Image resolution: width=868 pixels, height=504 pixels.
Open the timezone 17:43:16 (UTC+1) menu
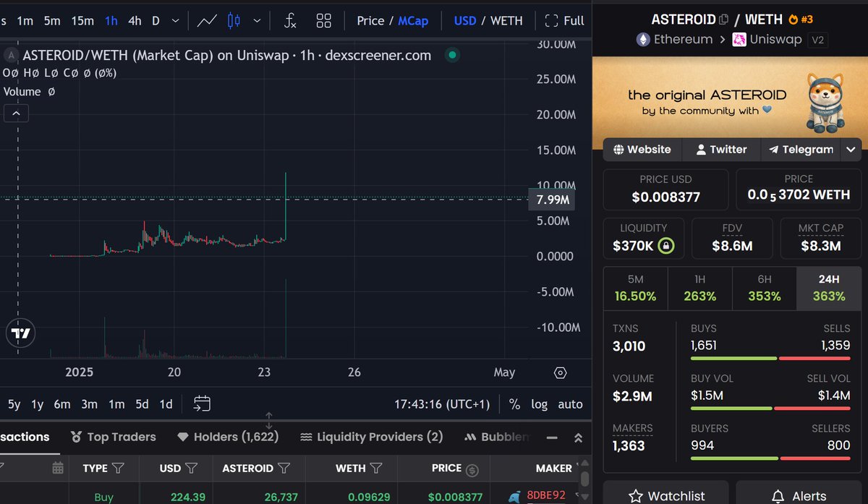click(x=442, y=404)
